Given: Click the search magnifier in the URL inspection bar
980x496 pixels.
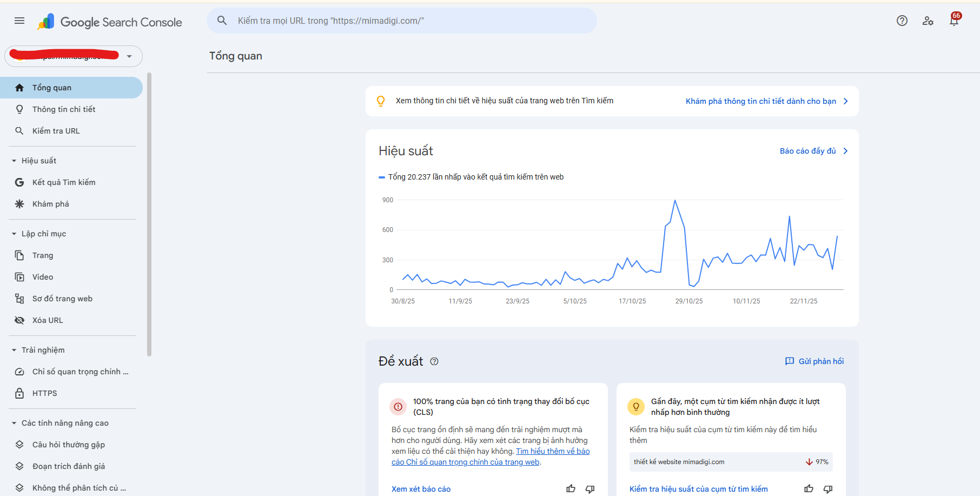Looking at the screenshot, I should coord(222,20).
